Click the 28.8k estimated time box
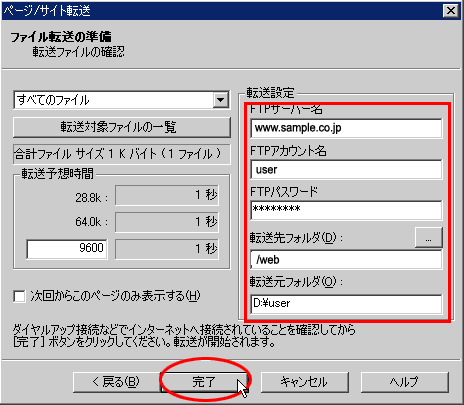Viewport: 464px width, 405px height. point(167,195)
